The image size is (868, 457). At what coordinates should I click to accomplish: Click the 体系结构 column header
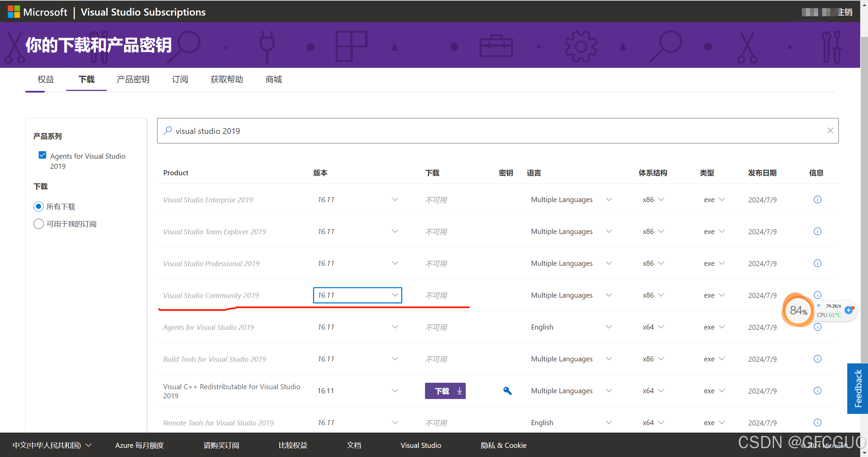tap(653, 173)
